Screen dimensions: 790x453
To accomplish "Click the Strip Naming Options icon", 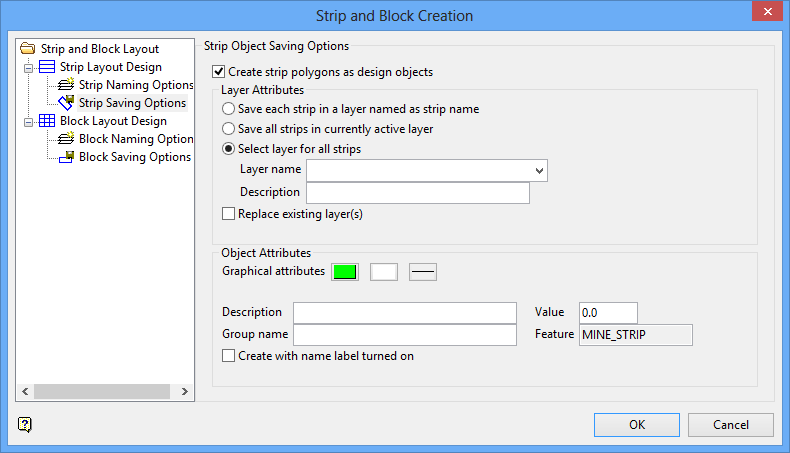I will point(67,85).
